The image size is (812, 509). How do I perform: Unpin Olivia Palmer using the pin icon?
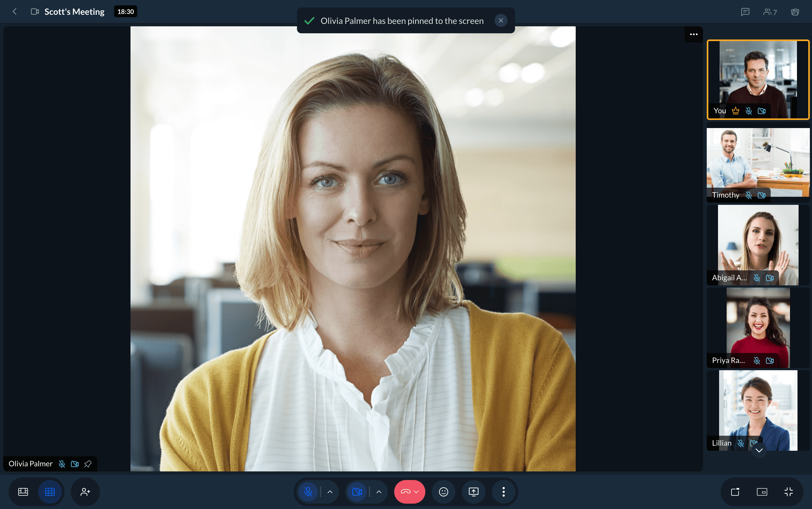click(x=88, y=464)
